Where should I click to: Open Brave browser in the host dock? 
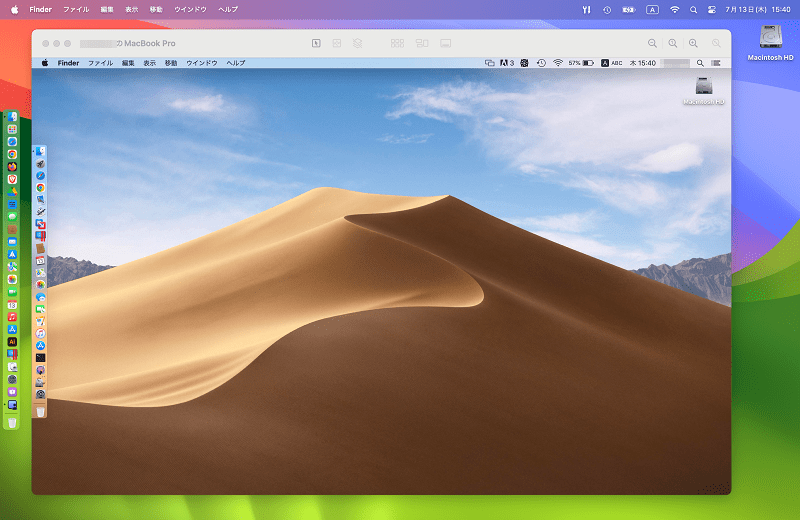point(12,179)
